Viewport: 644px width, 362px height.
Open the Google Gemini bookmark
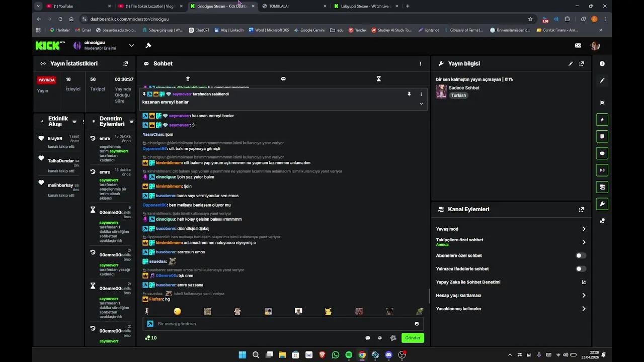(308, 30)
